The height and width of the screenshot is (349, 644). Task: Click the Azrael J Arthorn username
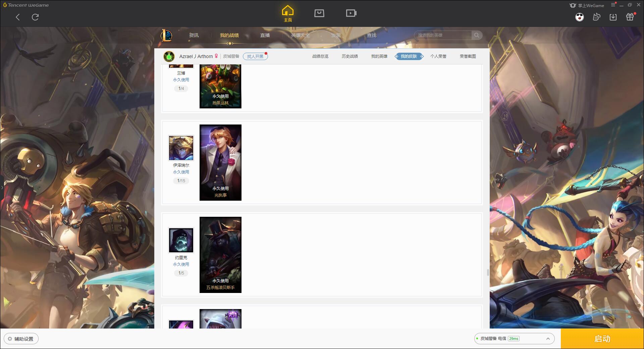[196, 56]
